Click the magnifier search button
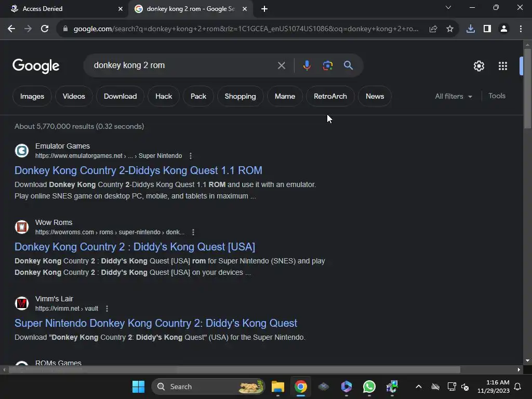Viewport: 532px width, 399px height. coord(349,65)
